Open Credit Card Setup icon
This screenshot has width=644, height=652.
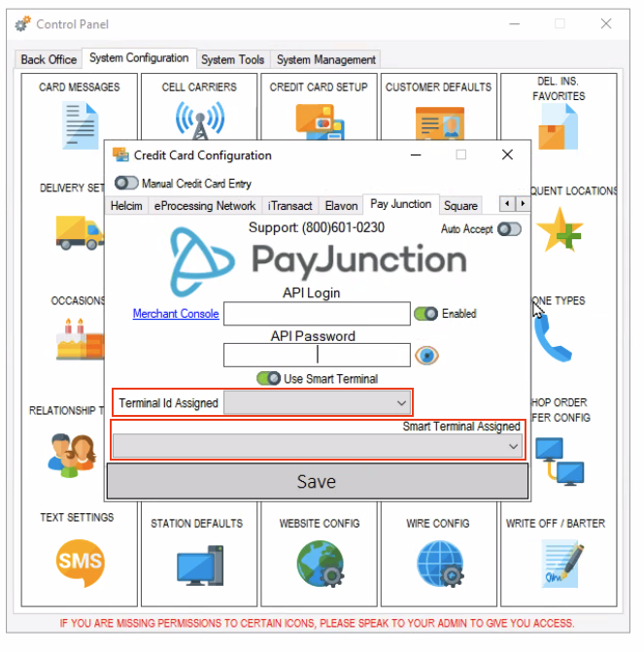(x=320, y=121)
